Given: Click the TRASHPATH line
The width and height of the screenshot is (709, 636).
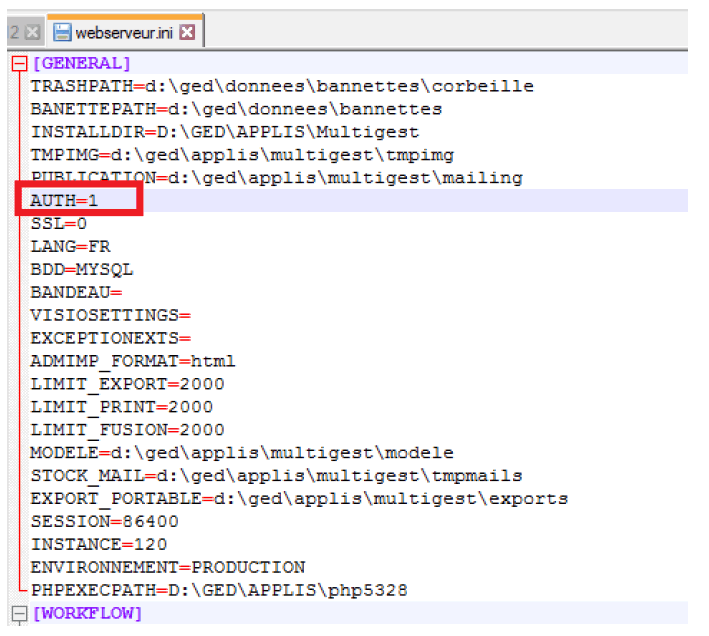Looking at the screenshot, I should click(281, 86).
